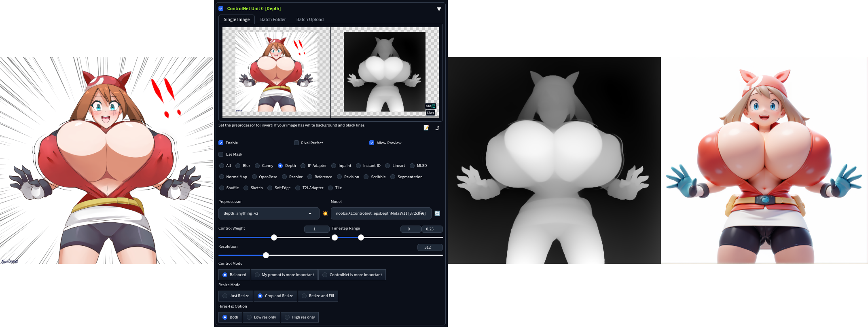The width and height of the screenshot is (868, 327).
Task: Close the preprocessor preview image
Action: click(430, 112)
